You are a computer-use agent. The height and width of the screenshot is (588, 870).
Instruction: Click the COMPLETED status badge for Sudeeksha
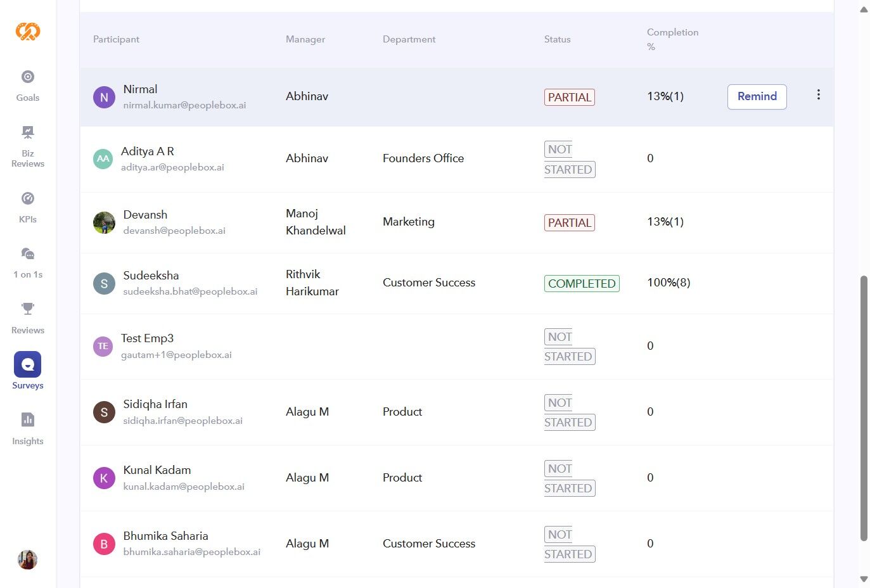(581, 284)
